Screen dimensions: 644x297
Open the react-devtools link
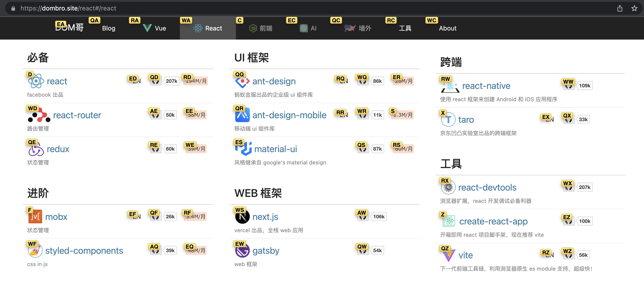click(x=487, y=187)
